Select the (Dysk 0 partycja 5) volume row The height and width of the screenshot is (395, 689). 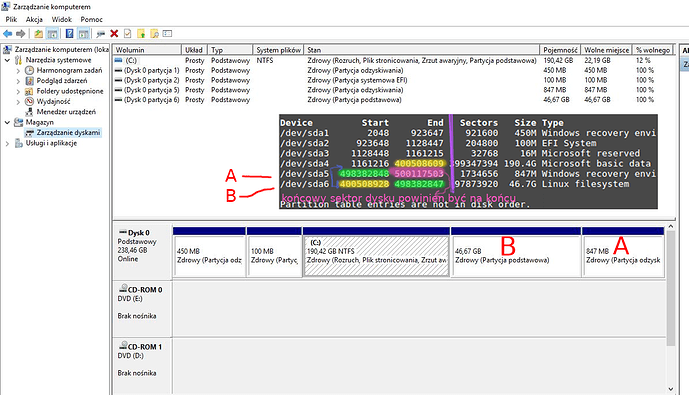[394, 90]
